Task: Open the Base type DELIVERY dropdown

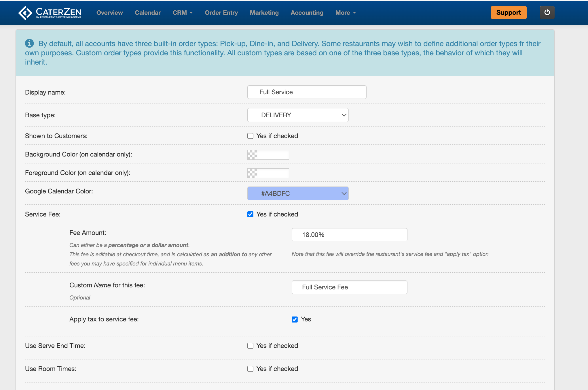Action: click(298, 115)
